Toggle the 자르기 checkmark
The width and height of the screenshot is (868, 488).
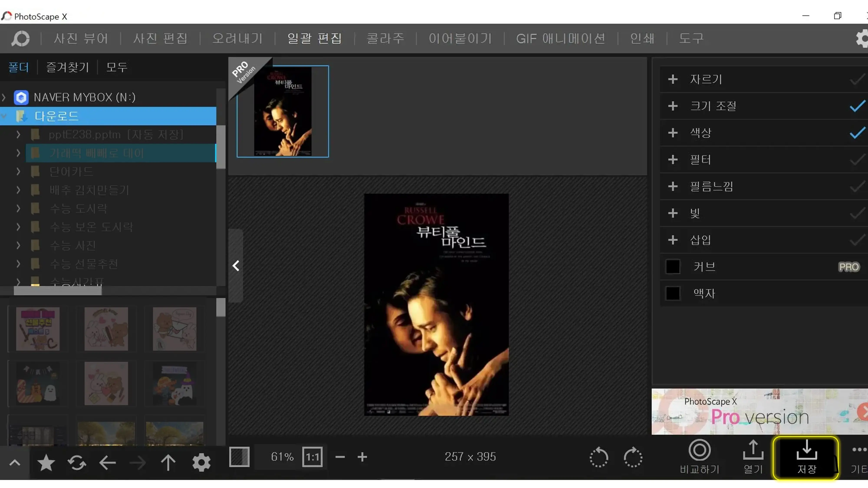pos(857,79)
